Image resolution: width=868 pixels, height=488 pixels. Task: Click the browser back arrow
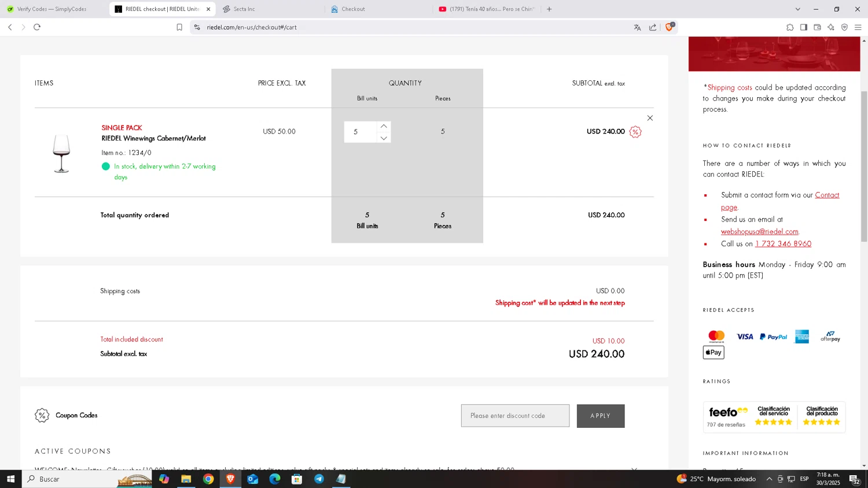tap(10, 27)
